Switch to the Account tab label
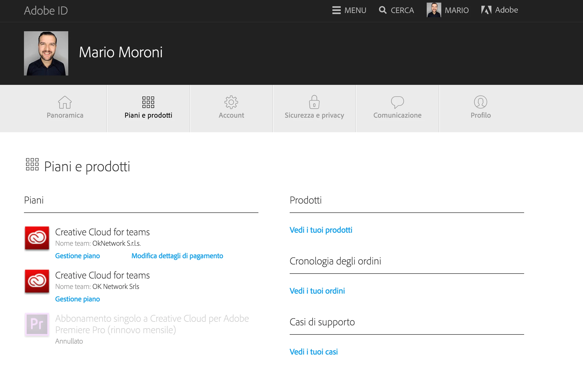Image resolution: width=583 pixels, height=392 pixels. [231, 115]
